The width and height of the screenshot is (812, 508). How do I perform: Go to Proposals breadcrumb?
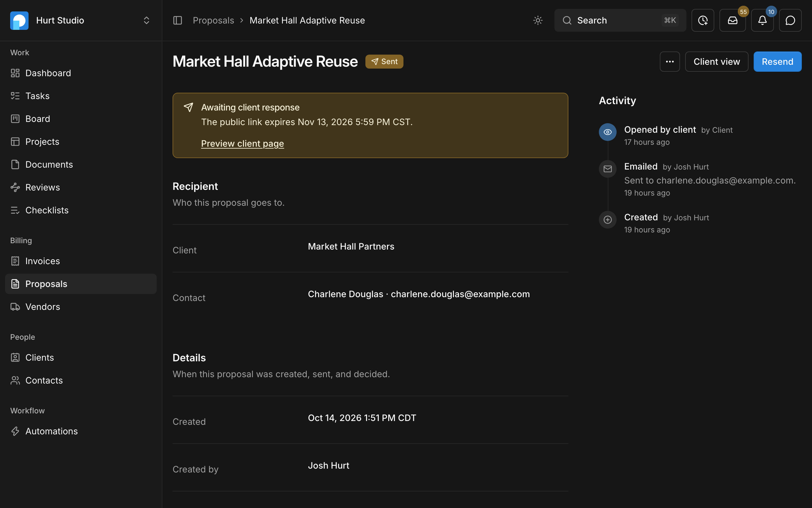[x=213, y=21]
